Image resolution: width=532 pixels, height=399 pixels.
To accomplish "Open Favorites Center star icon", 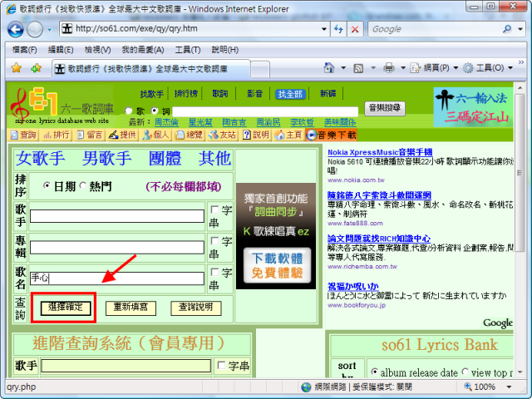I will click(x=17, y=68).
